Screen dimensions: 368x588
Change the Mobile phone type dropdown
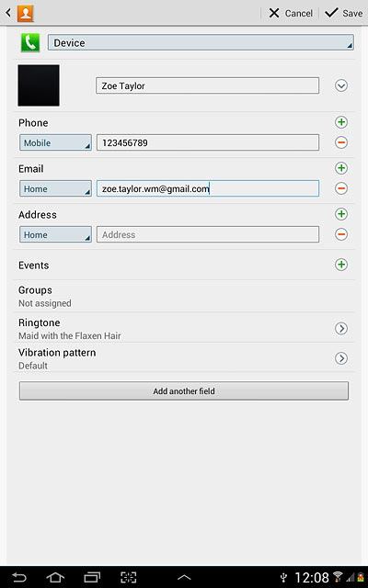coord(55,142)
